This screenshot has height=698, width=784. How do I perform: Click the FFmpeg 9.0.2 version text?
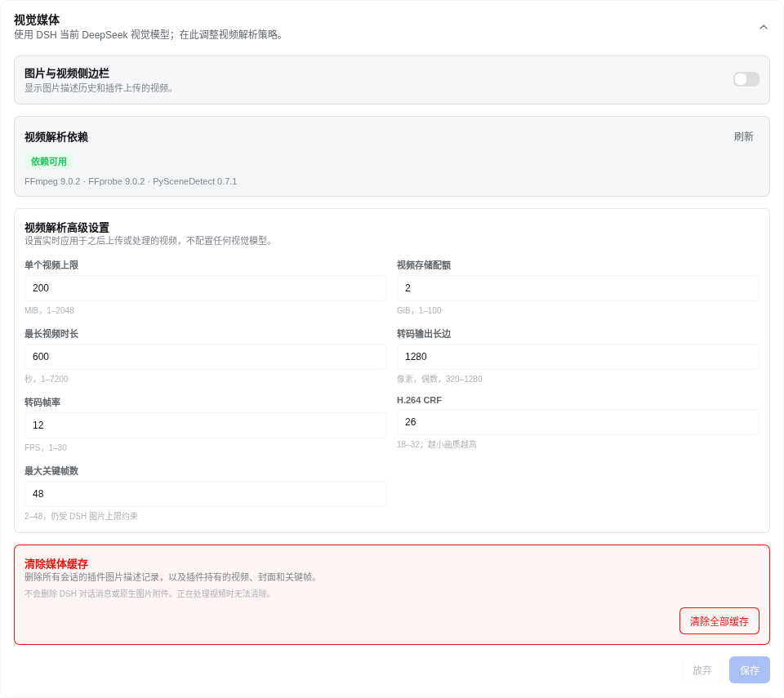(52, 181)
